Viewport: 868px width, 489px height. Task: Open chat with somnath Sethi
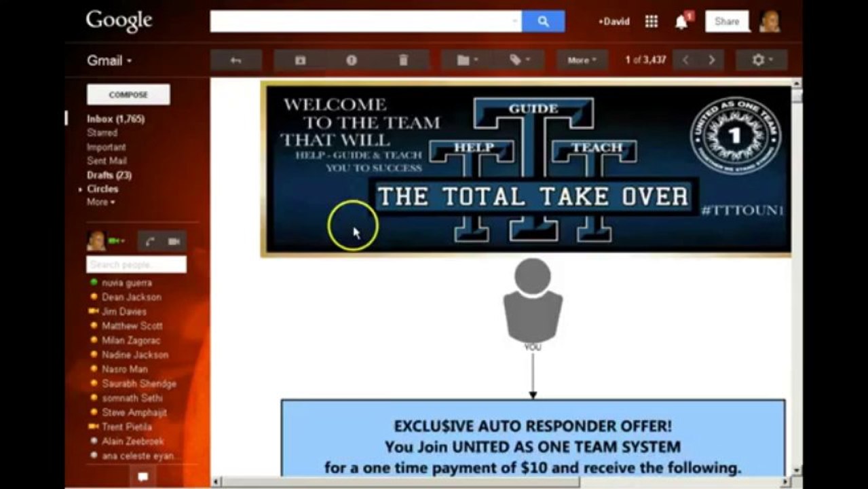tap(132, 398)
